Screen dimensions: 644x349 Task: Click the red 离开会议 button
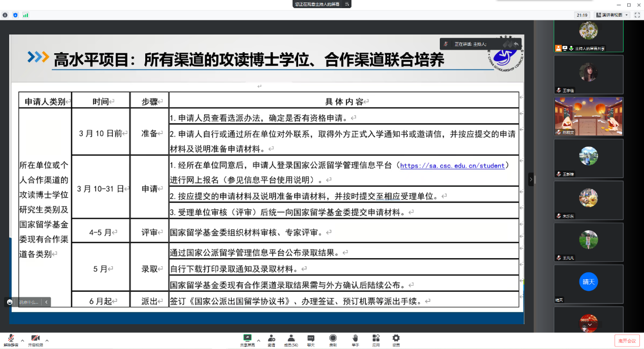click(x=627, y=340)
